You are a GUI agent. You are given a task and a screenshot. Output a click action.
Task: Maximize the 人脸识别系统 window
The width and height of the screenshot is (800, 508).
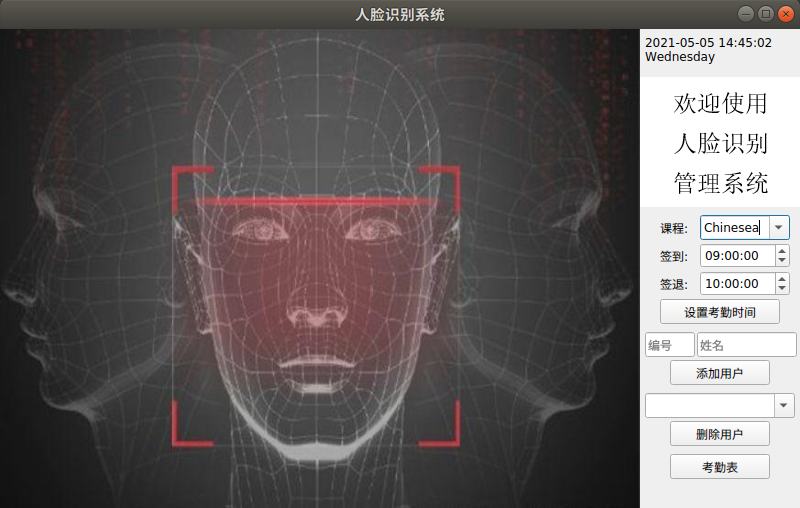coord(766,14)
